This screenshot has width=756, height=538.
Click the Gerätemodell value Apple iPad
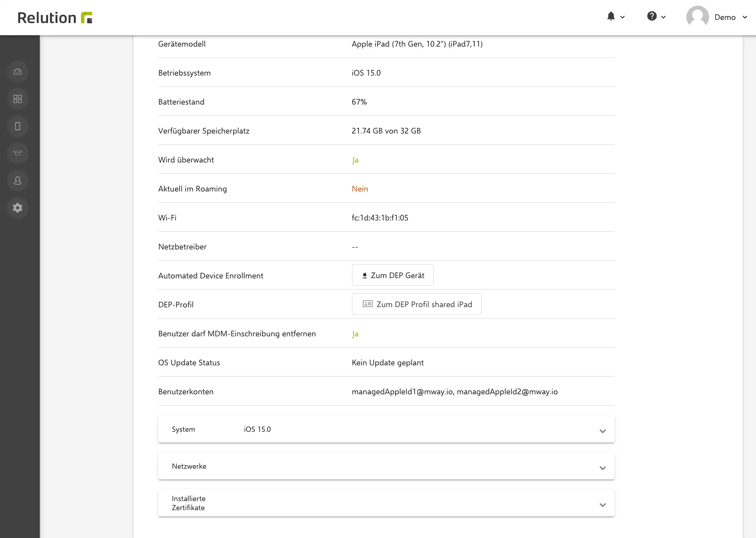(x=417, y=44)
